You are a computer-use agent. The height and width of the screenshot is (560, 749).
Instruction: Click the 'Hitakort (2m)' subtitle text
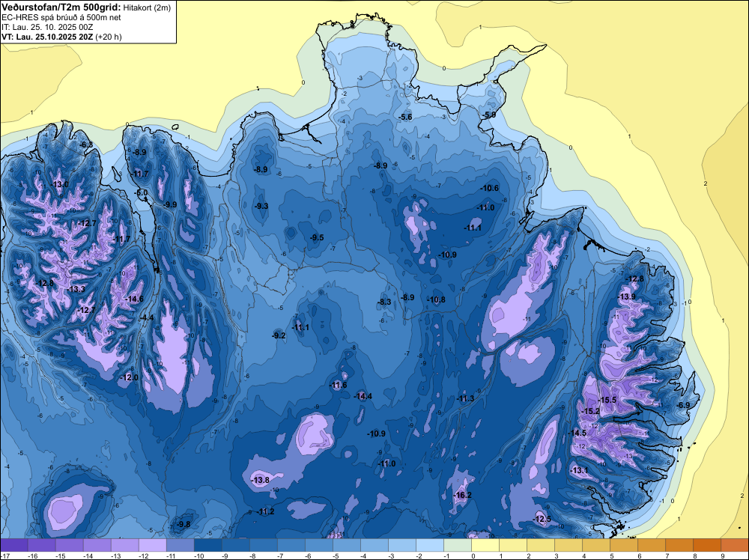click(147, 7)
